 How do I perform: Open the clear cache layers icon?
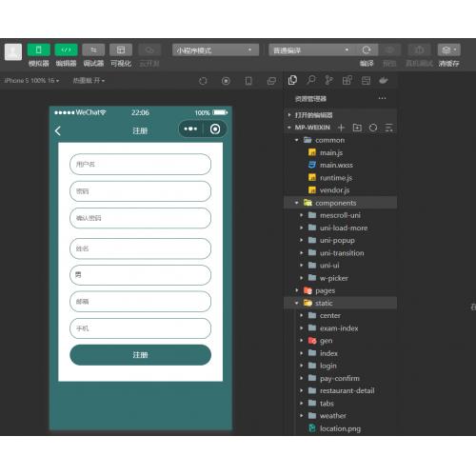tap(448, 50)
